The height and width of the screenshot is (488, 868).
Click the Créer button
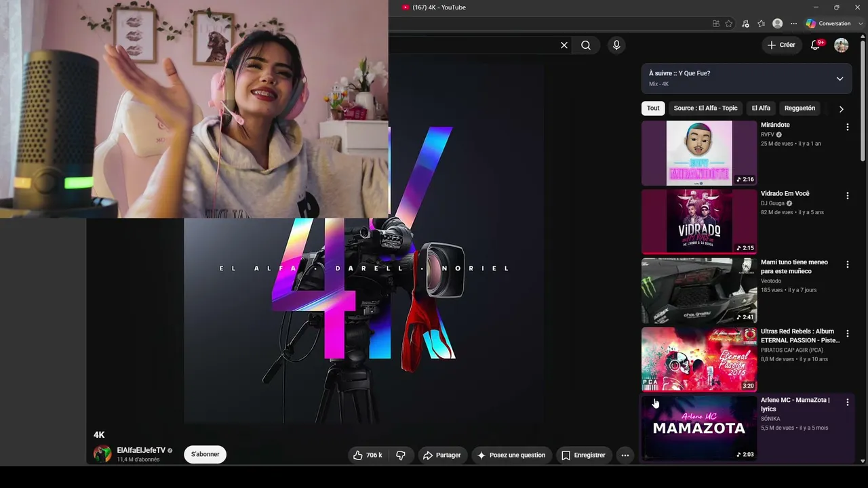coord(781,45)
